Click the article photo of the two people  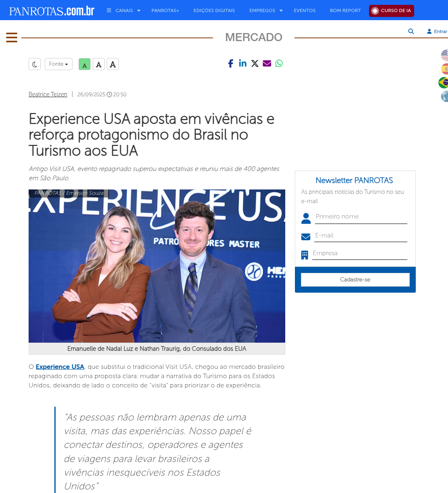157,266
